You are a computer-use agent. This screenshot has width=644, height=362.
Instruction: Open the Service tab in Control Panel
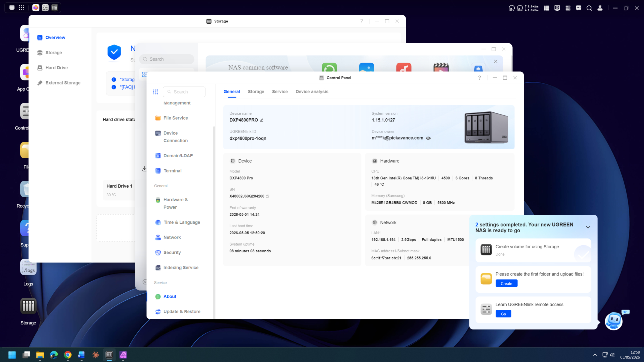pos(280,92)
